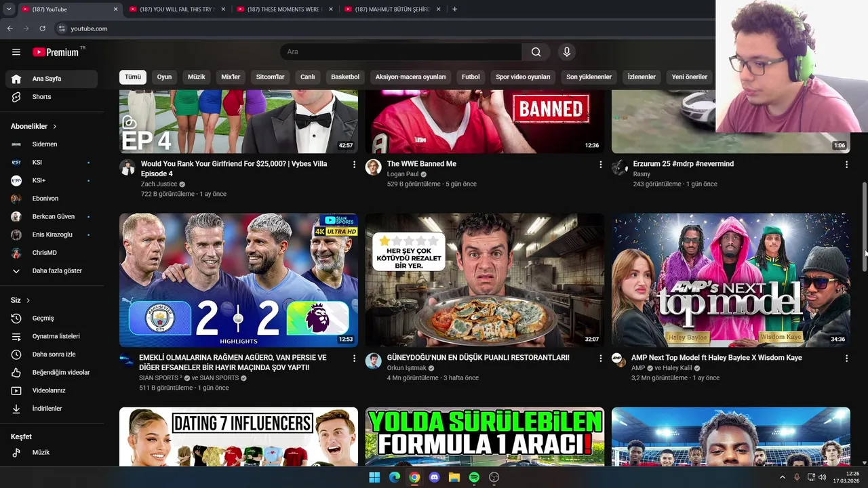868x488 pixels.
Task: Open Oynatma listeleri playlists
Action: click(52, 336)
